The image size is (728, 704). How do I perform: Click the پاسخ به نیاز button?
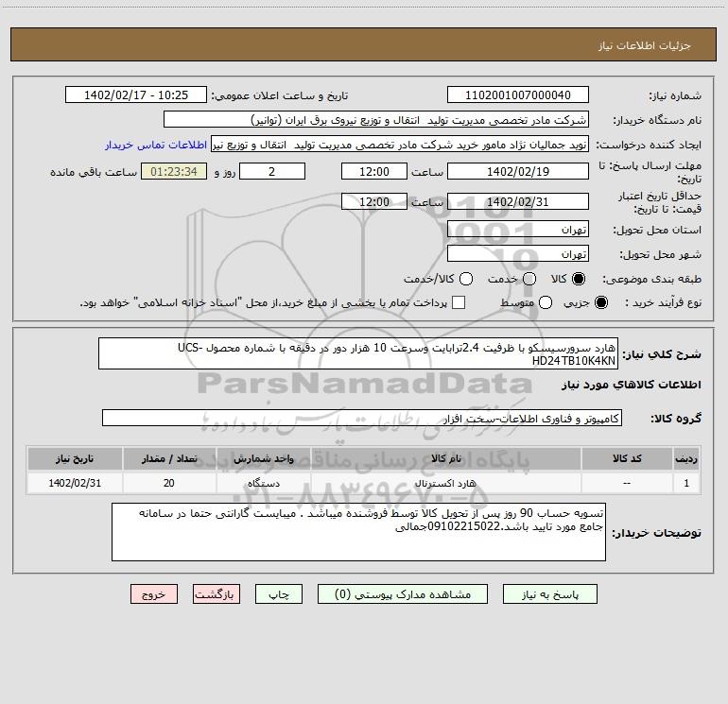coord(549,594)
